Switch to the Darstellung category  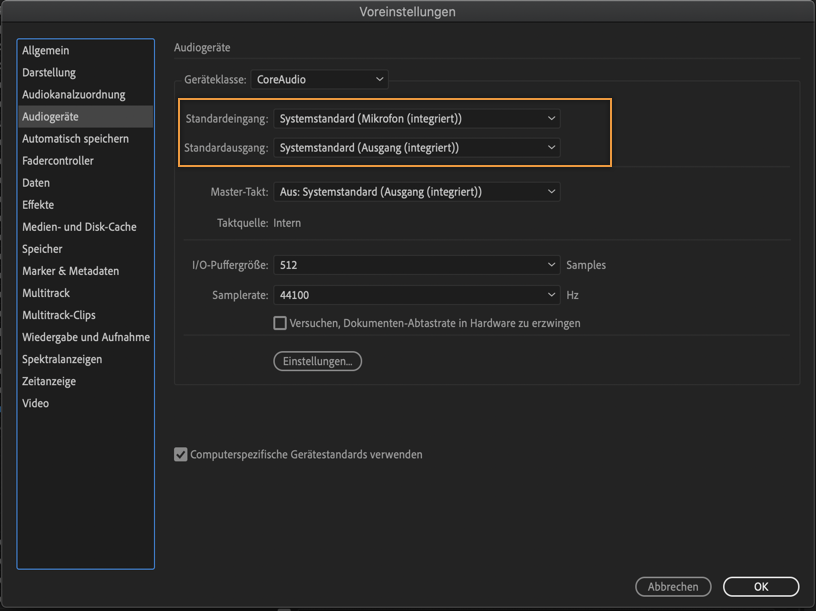(49, 73)
